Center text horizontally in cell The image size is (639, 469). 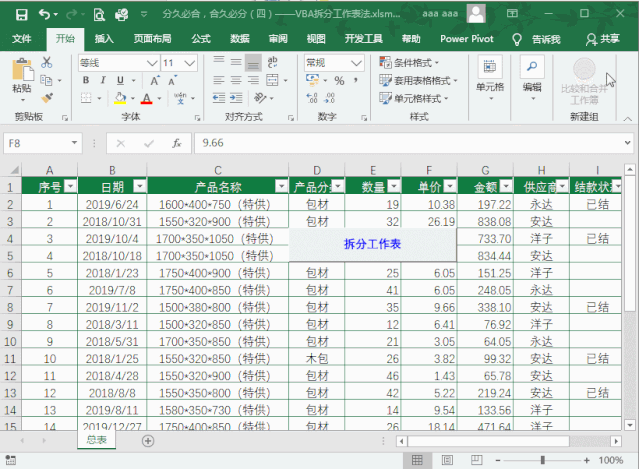[236, 80]
